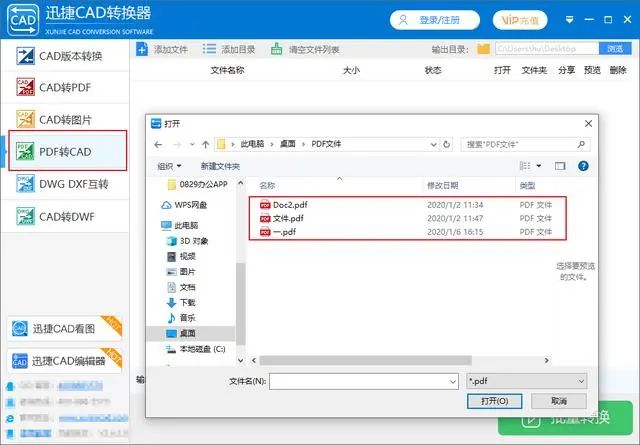This screenshot has width=640, height=445.
Task: Open 本地磁盘 (C:) in the tree
Action: (x=196, y=349)
